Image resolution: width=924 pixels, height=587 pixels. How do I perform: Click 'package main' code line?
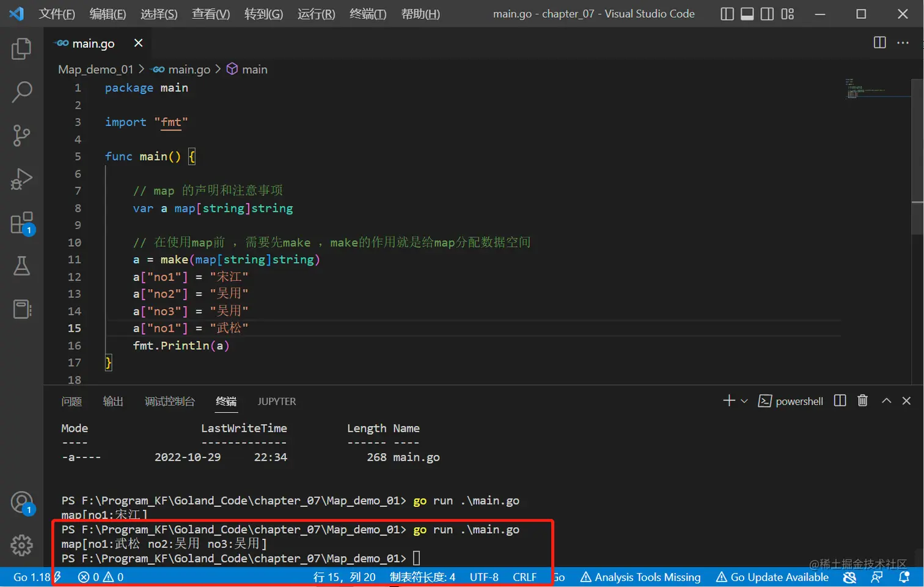(146, 87)
